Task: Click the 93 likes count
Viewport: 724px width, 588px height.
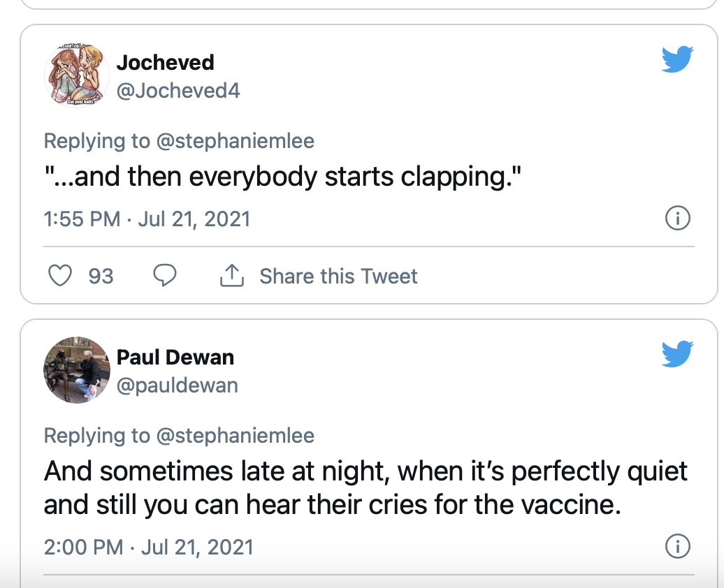Action: click(x=101, y=276)
